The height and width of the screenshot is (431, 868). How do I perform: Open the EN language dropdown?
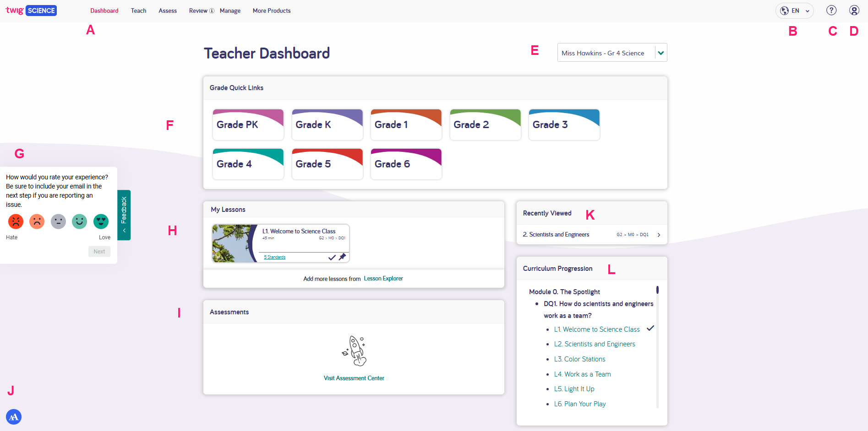[795, 11]
